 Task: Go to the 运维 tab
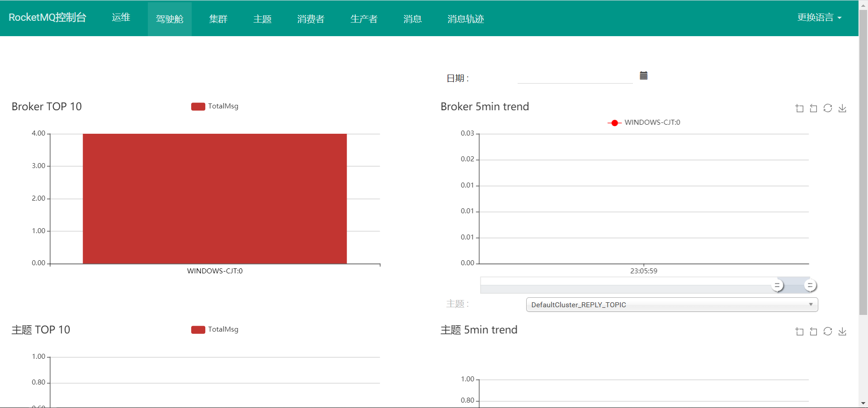point(121,17)
